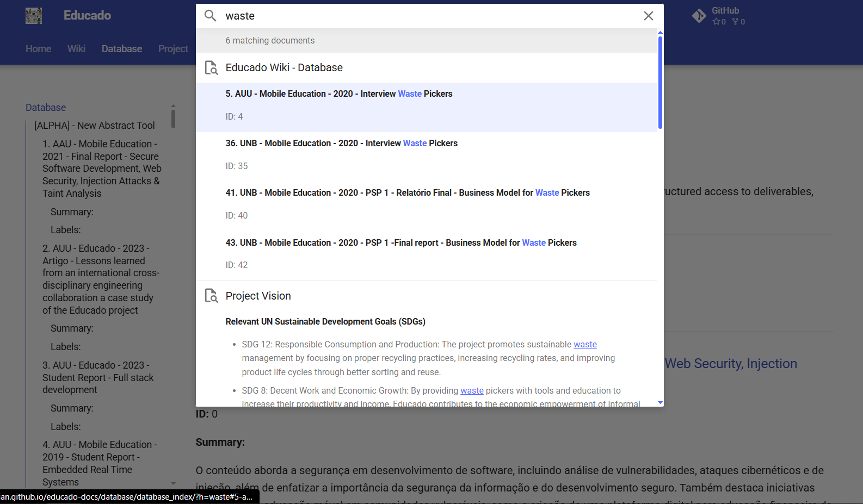Click the Database sidebar heading link
863x504 pixels.
pos(46,108)
